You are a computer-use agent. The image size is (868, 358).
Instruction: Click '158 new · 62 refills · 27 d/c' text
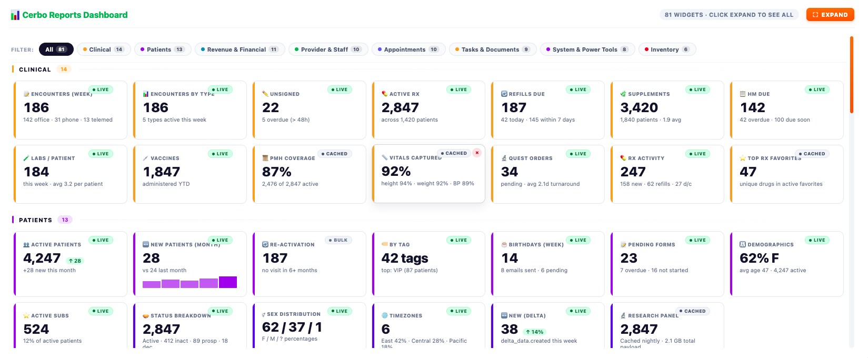pyautogui.click(x=656, y=184)
